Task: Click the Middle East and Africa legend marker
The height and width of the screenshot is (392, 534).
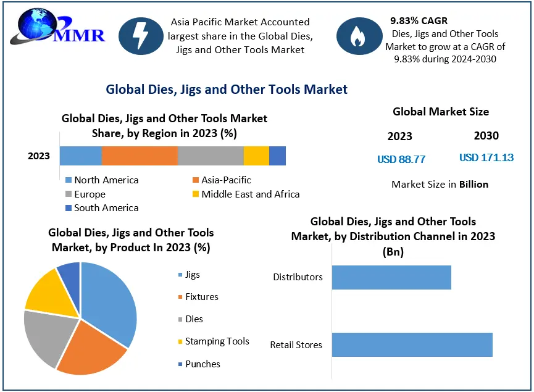Action: tap(196, 194)
